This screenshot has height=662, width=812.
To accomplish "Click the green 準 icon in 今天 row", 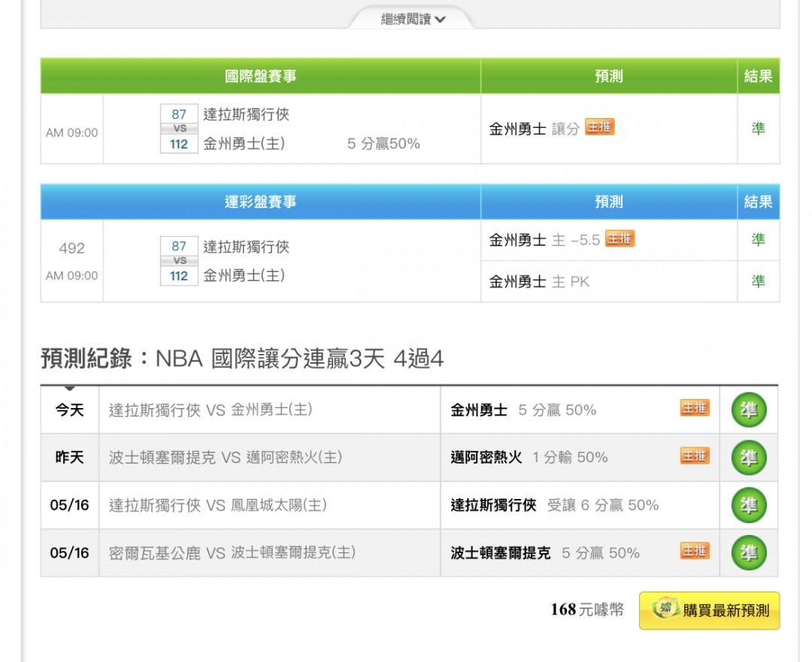I will [749, 410].
